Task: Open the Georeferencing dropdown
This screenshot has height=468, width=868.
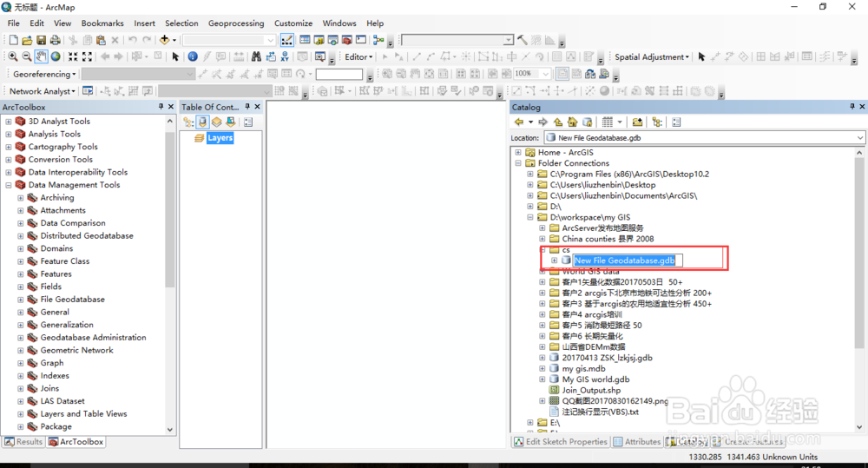Action: pyautogui.click(x=44, y=74)
